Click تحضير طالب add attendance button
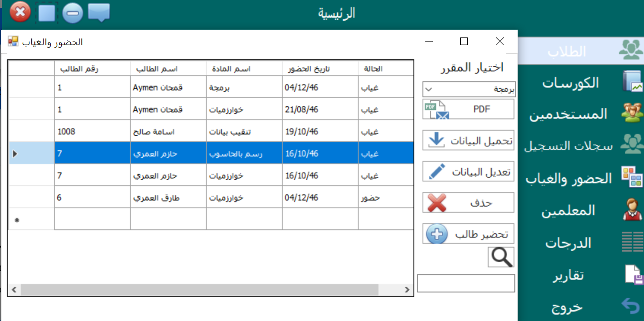The width and height of the screenshot is (644, 321). 468,234
